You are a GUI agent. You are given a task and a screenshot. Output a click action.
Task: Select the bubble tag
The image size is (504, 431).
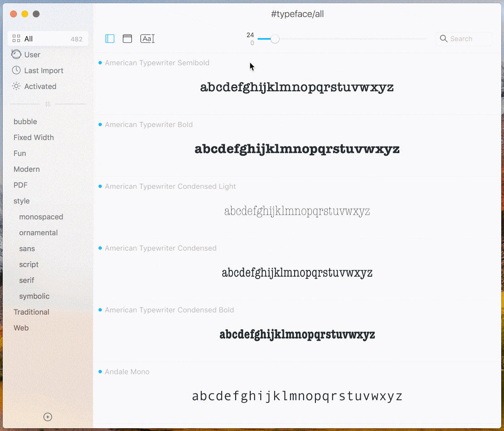point(25,122)
